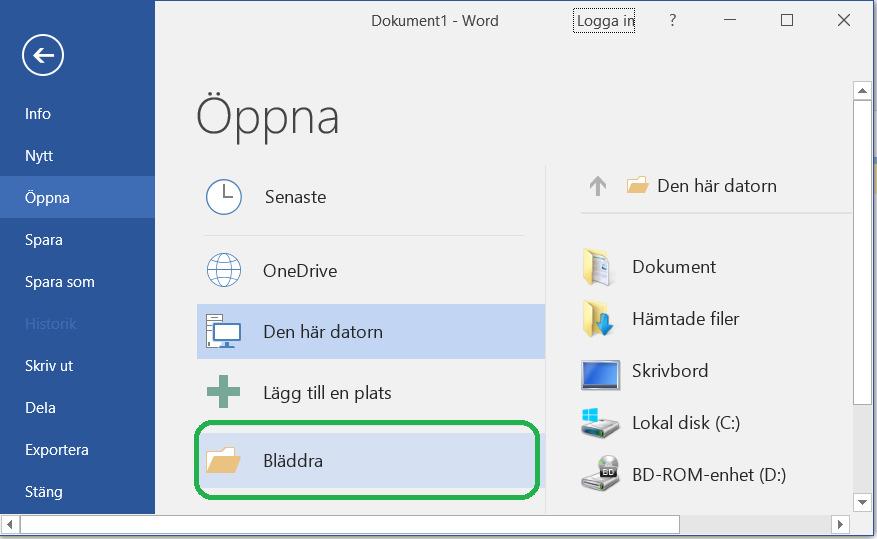Close the Word window
Image resolution: width=877 pixels, height=539 pixels.
click(x=844, y=20)
